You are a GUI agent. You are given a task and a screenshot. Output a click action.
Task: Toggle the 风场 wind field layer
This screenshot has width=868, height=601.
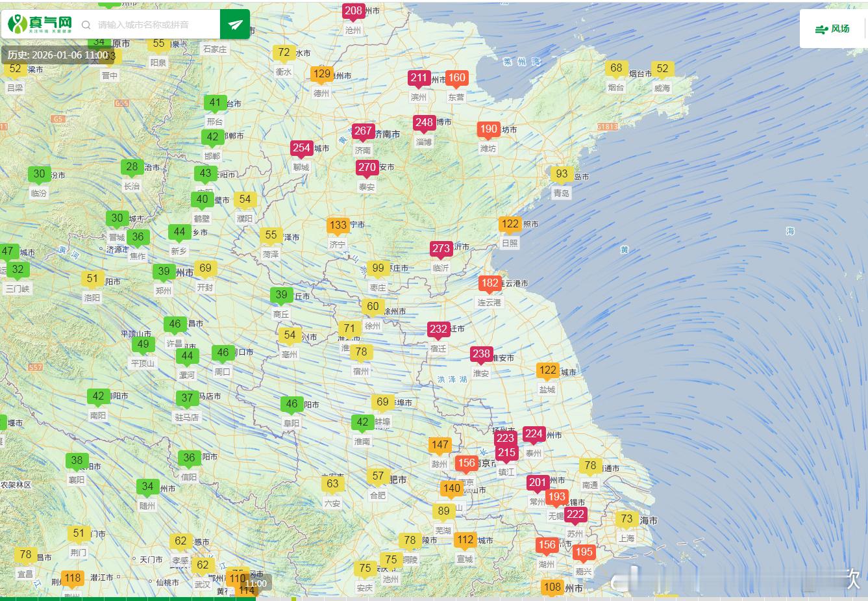coord(833,29)
